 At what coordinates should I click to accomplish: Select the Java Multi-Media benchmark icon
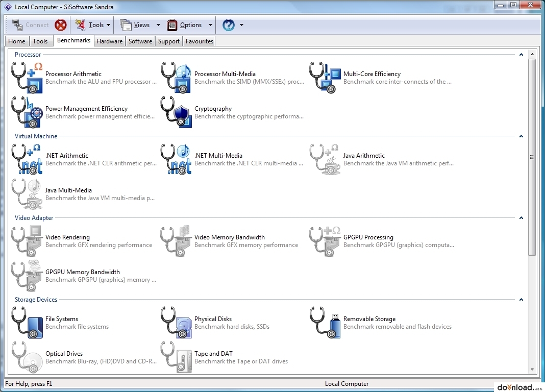[x=27, y=194]
